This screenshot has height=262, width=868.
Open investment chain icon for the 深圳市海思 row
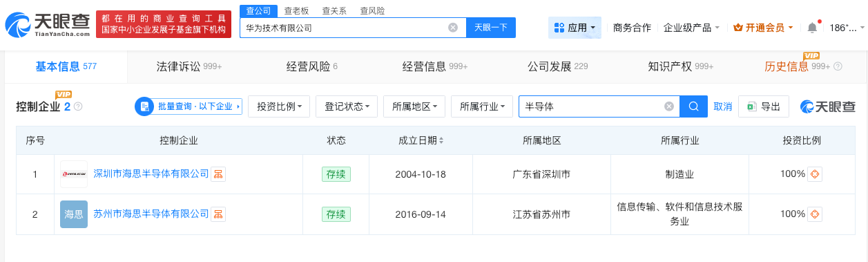[815, 174]
